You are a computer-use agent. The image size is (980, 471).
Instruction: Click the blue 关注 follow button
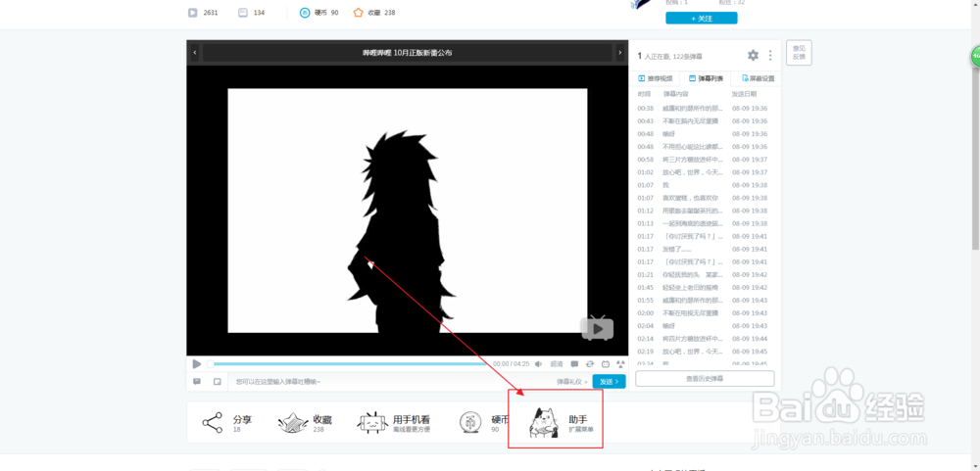pos(702,19)
